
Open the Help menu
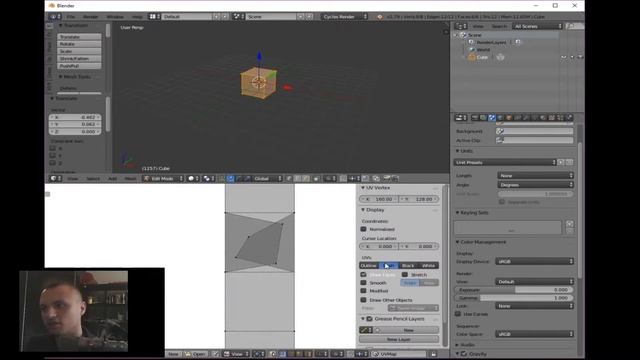137,17
